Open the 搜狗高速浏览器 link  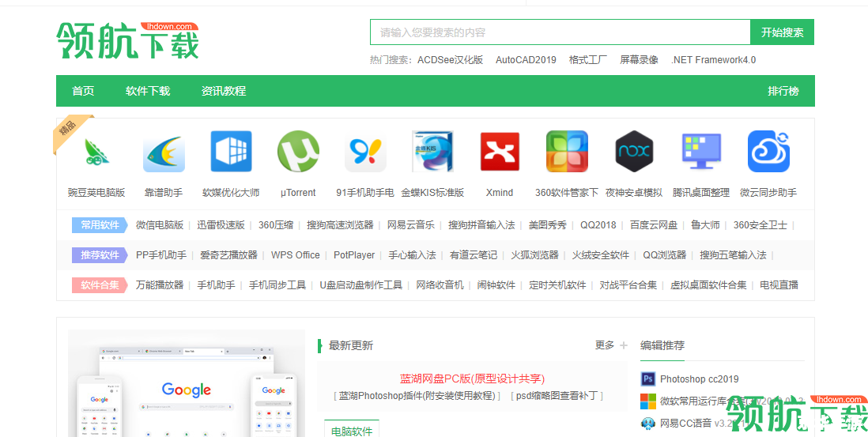point(341,225)
